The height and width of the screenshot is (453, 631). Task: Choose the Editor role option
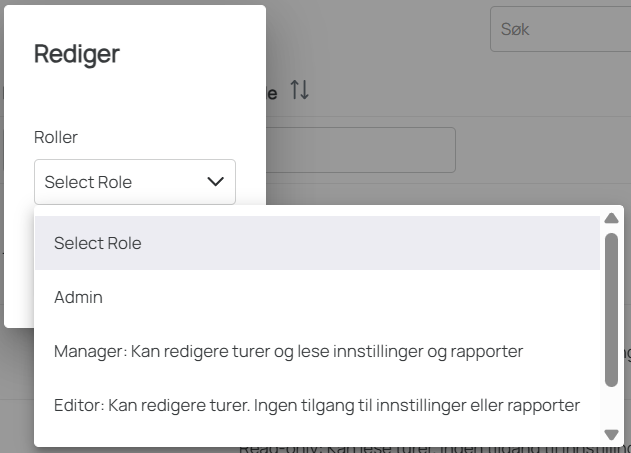(x=318, y=405)
